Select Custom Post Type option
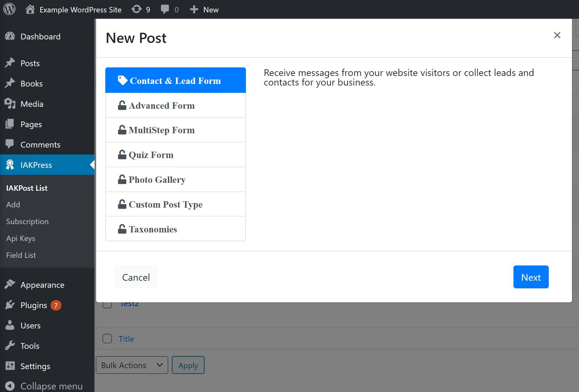This screenshot has height=392, width=579. [176, 204]
